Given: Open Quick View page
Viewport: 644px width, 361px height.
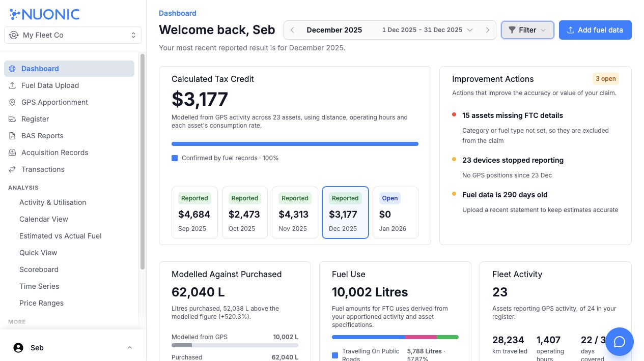Looking at the screenshot, I should pyautogui.click(x=38, y=253).
